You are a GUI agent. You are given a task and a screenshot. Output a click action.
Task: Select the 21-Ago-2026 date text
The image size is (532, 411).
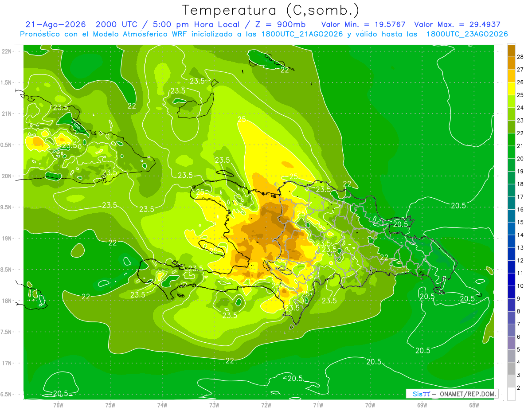click(x=55, y=24)
